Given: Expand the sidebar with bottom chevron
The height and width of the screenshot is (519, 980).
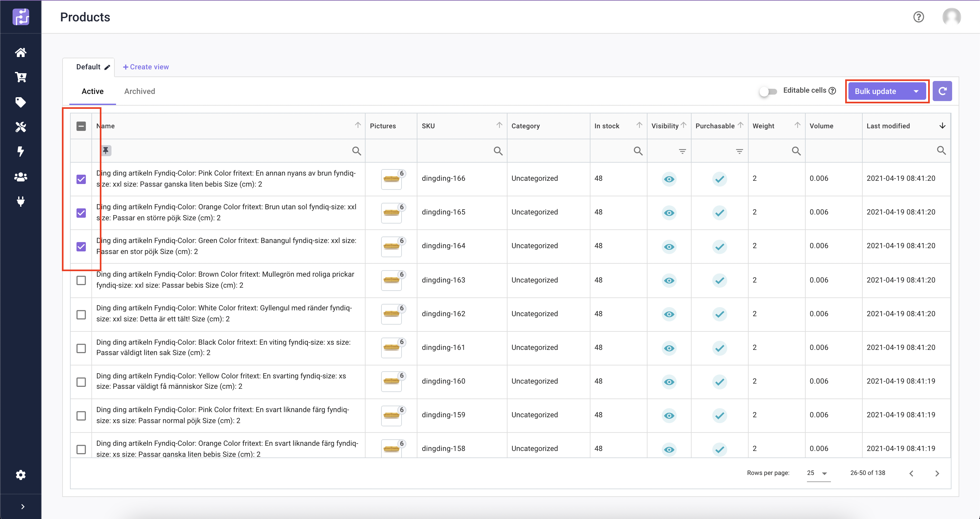Looking at the screenshot, I should (x=22, y=506).
